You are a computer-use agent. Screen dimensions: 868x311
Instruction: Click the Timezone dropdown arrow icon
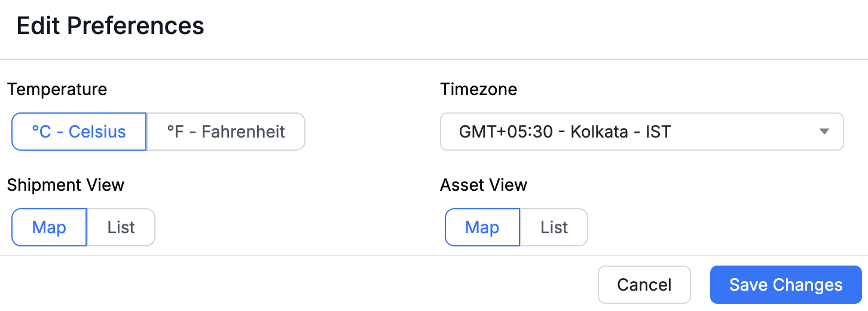click(824, 132)
